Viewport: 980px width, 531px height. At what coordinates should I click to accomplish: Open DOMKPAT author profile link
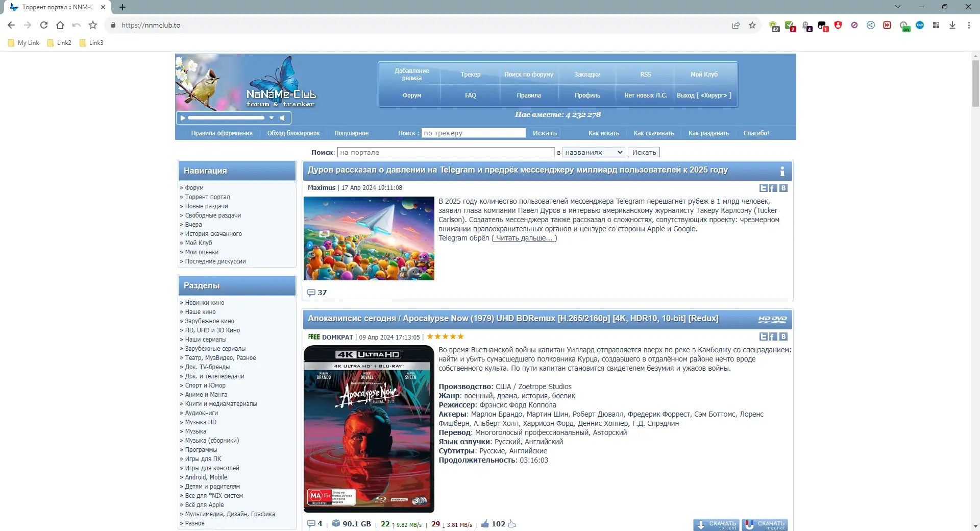[x=337, y=337]
